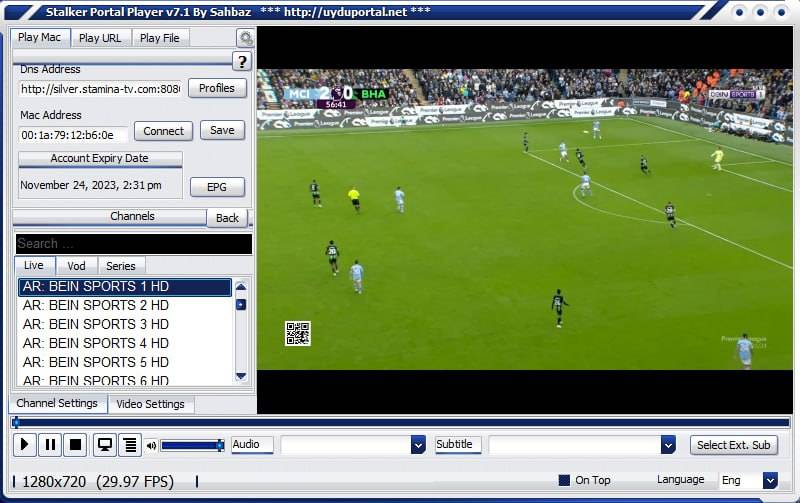Select AR: BEIN SPORTS 3 HD
800x503 pixels.
(125, 324)
